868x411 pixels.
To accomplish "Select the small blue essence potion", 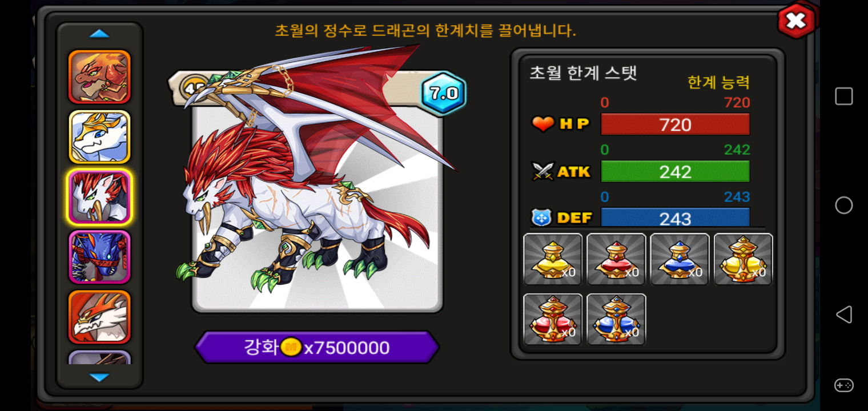I will (680, 259).
